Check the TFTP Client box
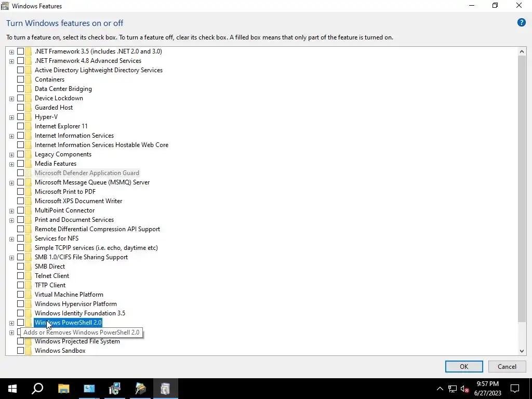The image size is (532, 399). click(x=20, y=285)
